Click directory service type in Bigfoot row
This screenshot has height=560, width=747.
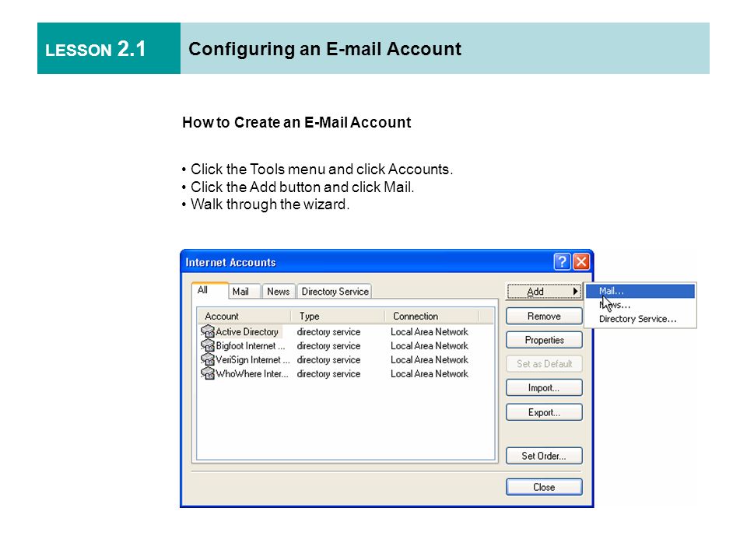328,345
